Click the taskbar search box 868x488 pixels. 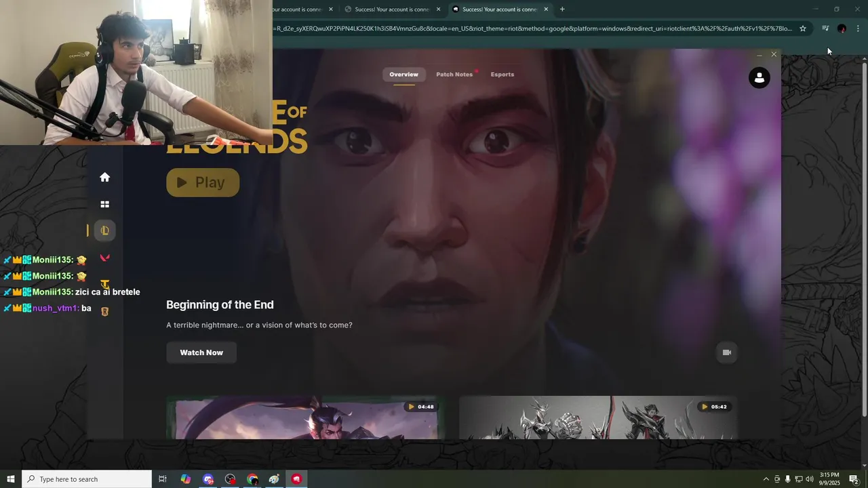tap(87, 479)
